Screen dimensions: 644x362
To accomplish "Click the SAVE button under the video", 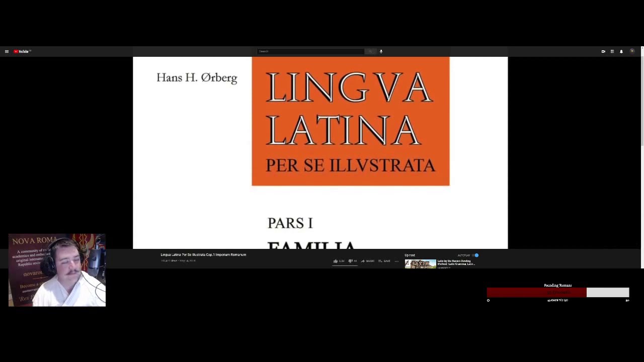I will 384,261.
